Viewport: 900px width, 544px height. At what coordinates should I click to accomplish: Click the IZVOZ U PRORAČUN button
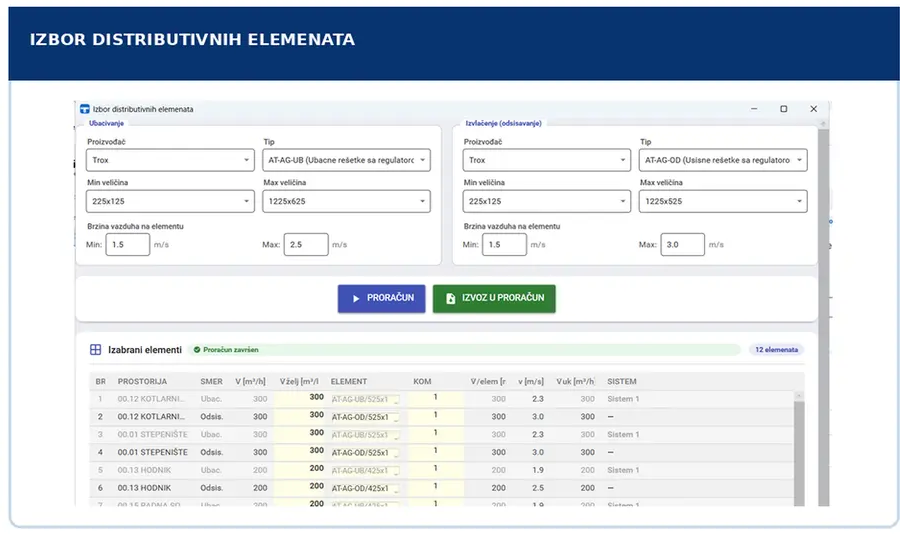[494, 298]
